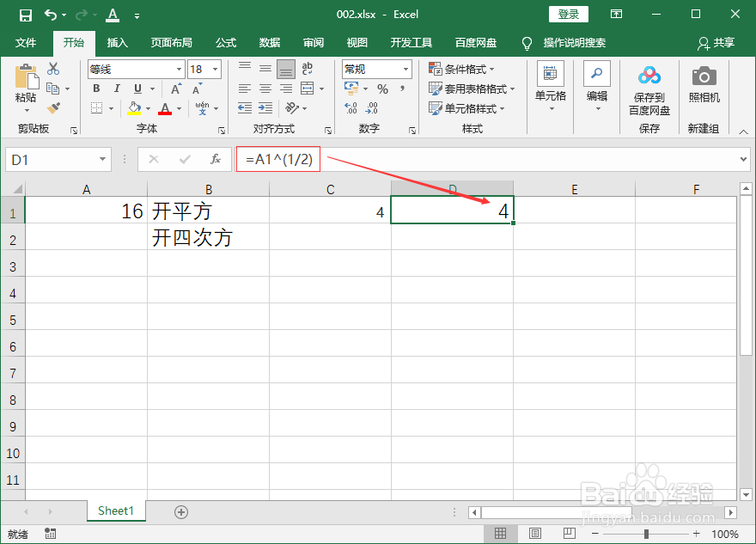This screenshot has height=544, width=756.
Task: Apply Comma Style number format
Action: [402, 89]
